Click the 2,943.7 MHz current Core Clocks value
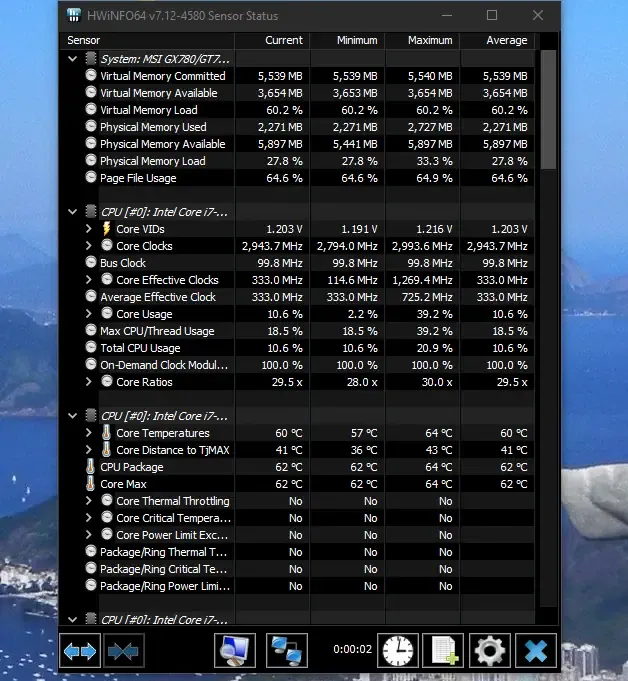The height and width of the screenshot is (681, 628). click(x=272, y=246)
